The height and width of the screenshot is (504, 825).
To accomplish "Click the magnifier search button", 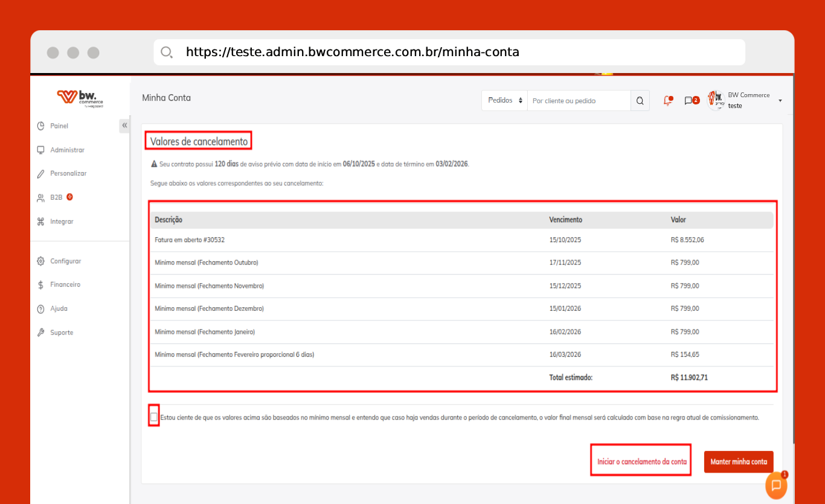I will tap(640, 101).
